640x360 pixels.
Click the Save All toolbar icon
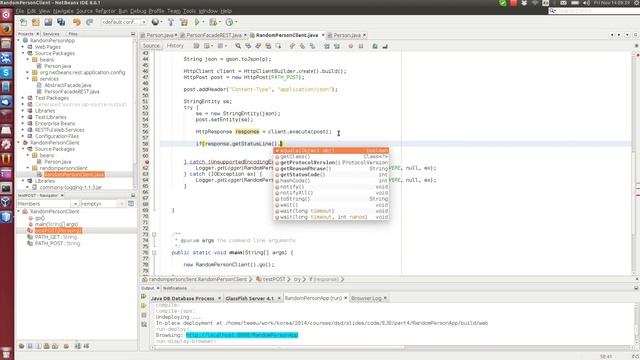61,22
